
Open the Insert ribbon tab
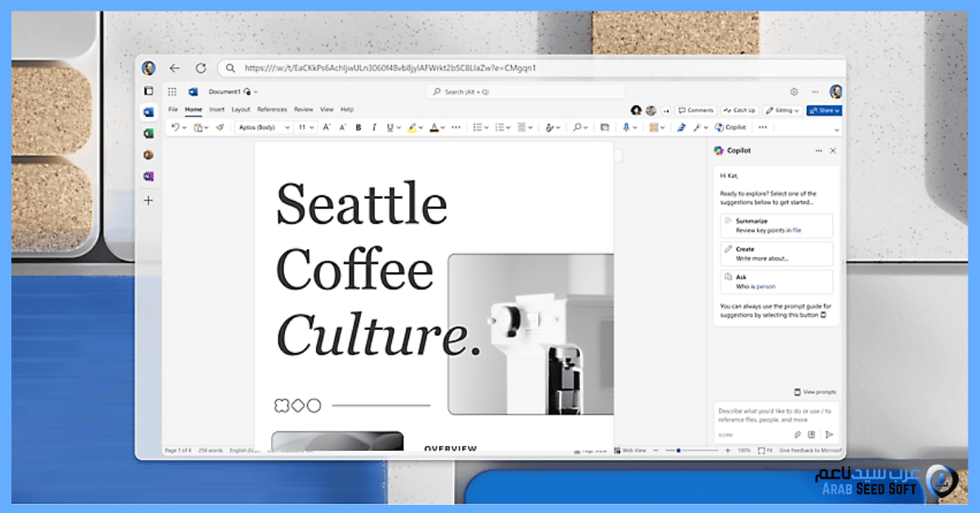click(x=216, y=109)
